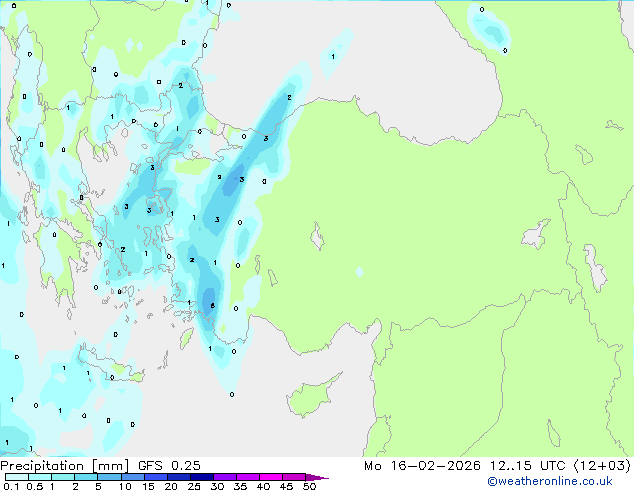
Task: Select the 30–35 mm purple legend swatch
Action: click(x=224, y=477)
